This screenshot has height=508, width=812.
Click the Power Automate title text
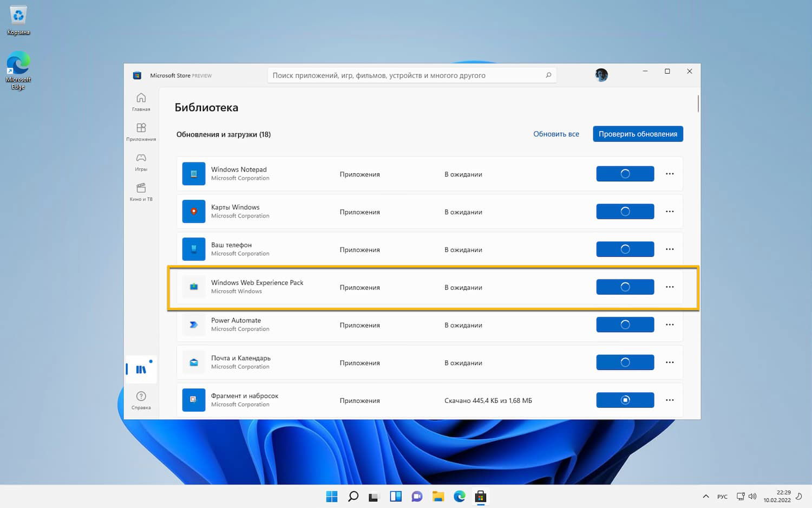(x=236, y=320)
